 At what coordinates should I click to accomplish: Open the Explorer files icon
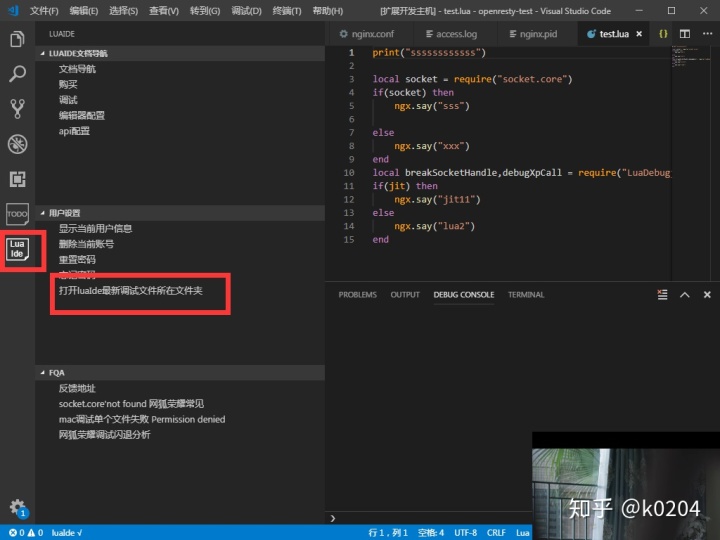coord(17,39)
